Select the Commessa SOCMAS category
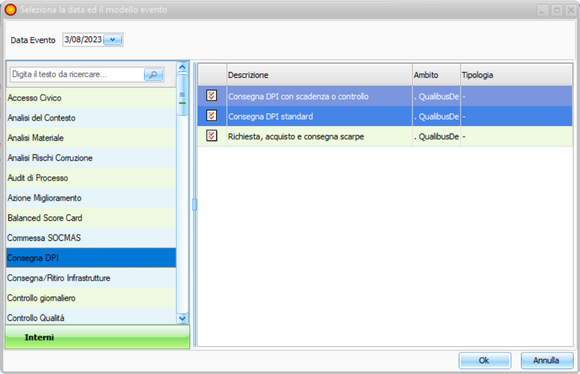This screenshot has height=374, width=580. tap(91, 237)
